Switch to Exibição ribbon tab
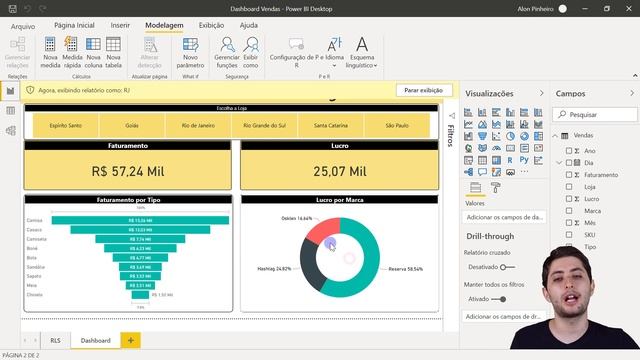This screenshot has height=360, width=640. tap(211, 25)
